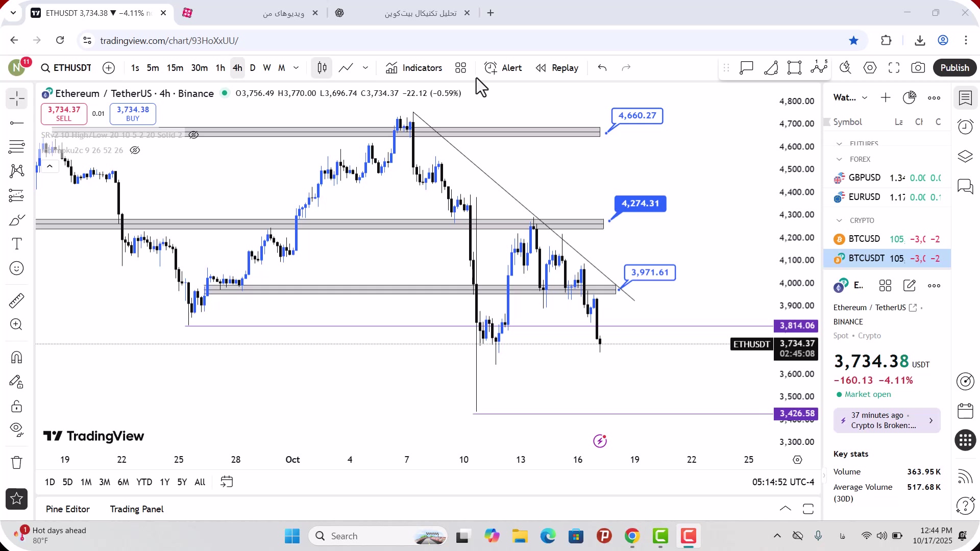Open Windows Start menu
The height and width of the screenshot is (551, 980).
coord(292,536)
